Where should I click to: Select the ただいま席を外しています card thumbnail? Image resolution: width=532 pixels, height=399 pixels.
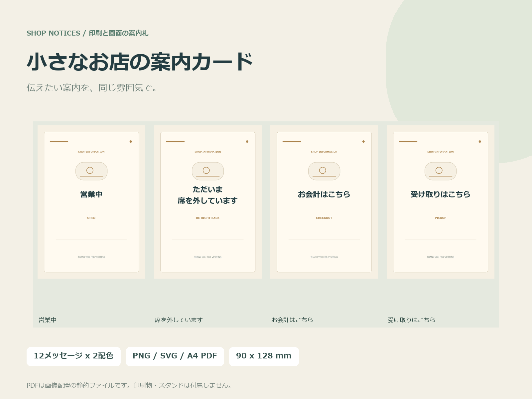pos(208,202)
